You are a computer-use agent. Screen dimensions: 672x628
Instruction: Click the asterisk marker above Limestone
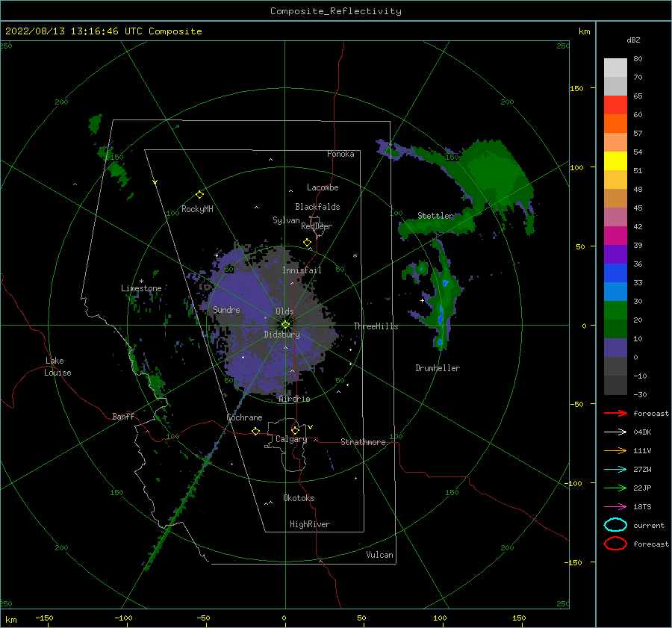point(141,282)
